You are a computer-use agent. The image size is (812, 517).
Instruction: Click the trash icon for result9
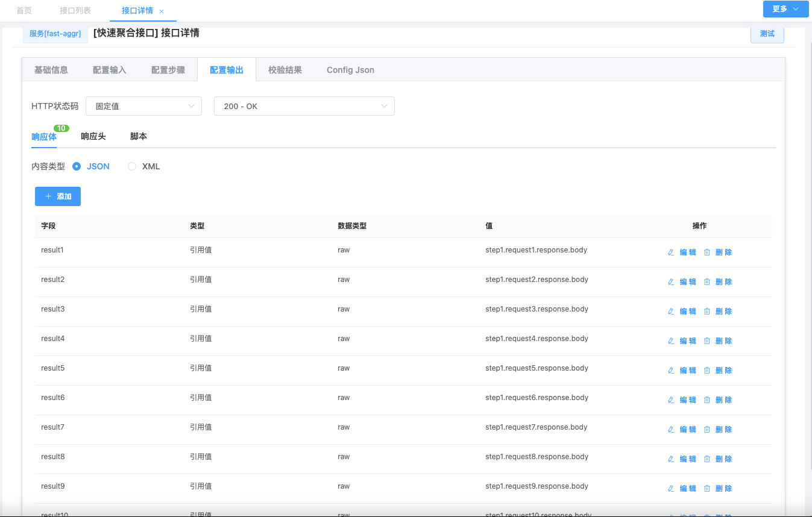707,489
